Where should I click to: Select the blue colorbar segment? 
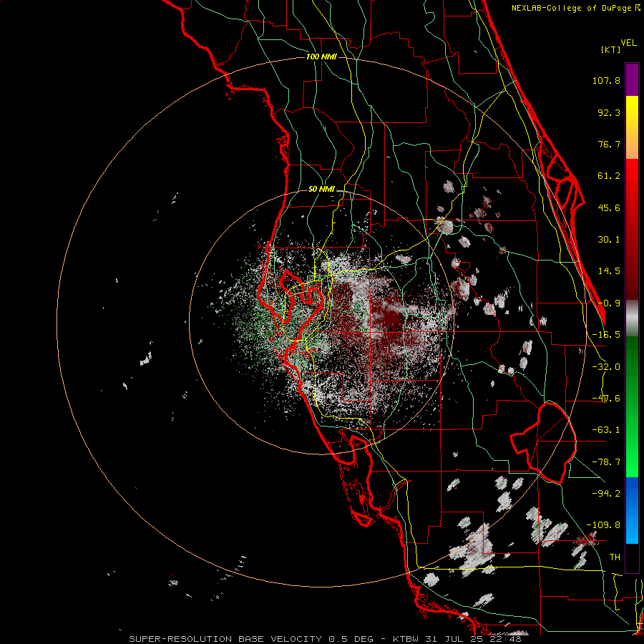pos(632,510)
